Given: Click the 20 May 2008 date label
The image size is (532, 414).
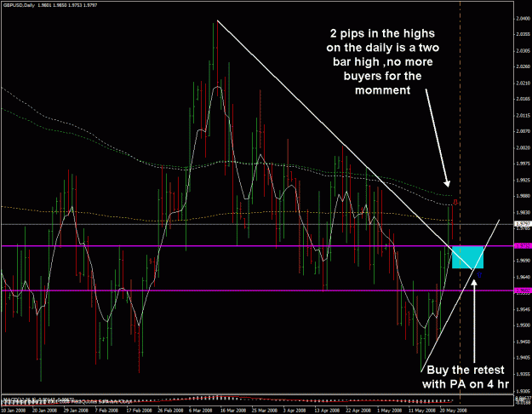Looking at the screenshot, I should pyautogui.click(x=454, y=411).
